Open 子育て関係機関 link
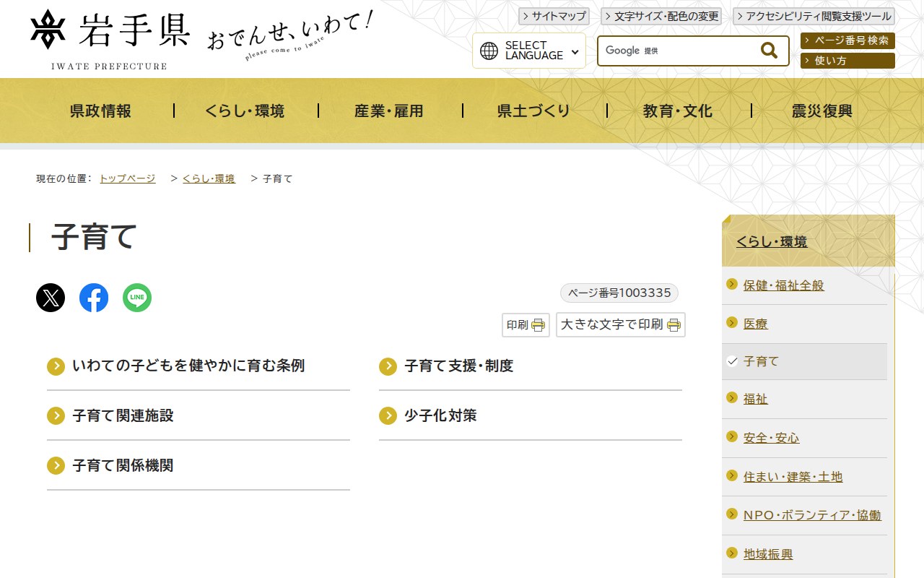 click(123, 466)
